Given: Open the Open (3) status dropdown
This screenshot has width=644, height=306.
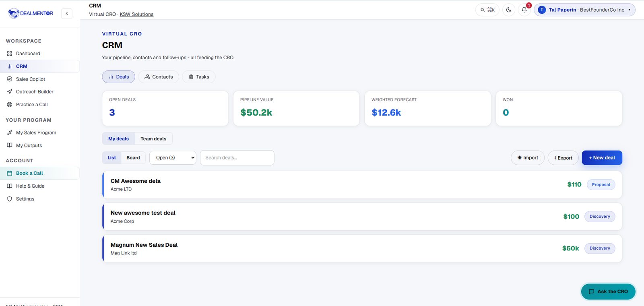Looking at the screenshot, I should (x=173, y=158).
